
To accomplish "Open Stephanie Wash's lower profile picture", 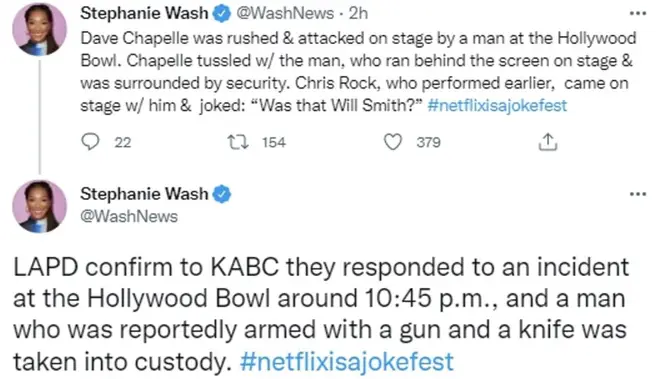I will click(40, 206).
